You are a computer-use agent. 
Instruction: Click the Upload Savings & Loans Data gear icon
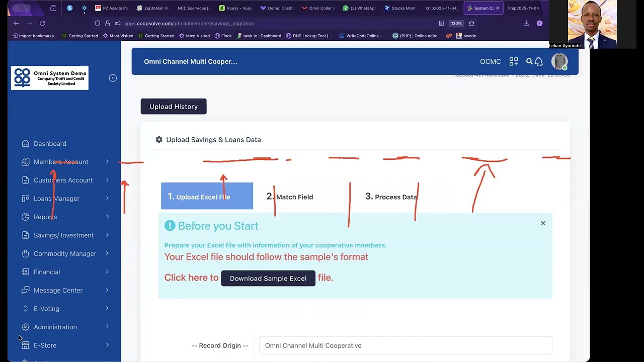click(x=159, y=140)
